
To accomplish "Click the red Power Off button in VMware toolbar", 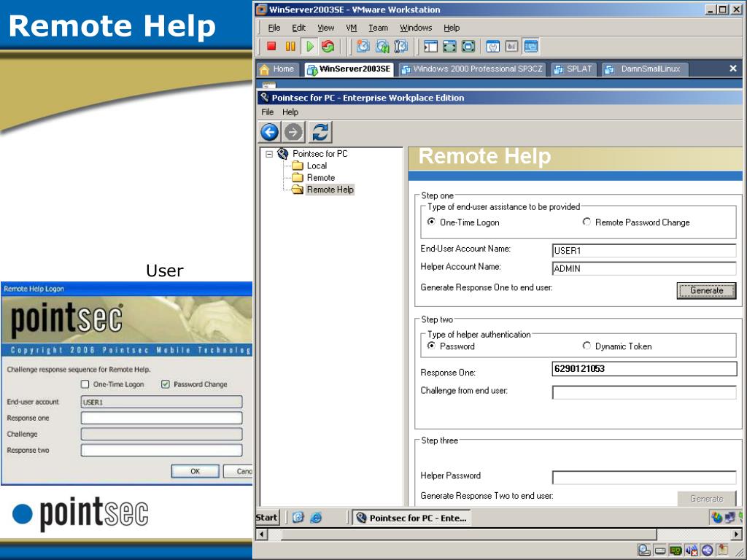I will (271, 46).
